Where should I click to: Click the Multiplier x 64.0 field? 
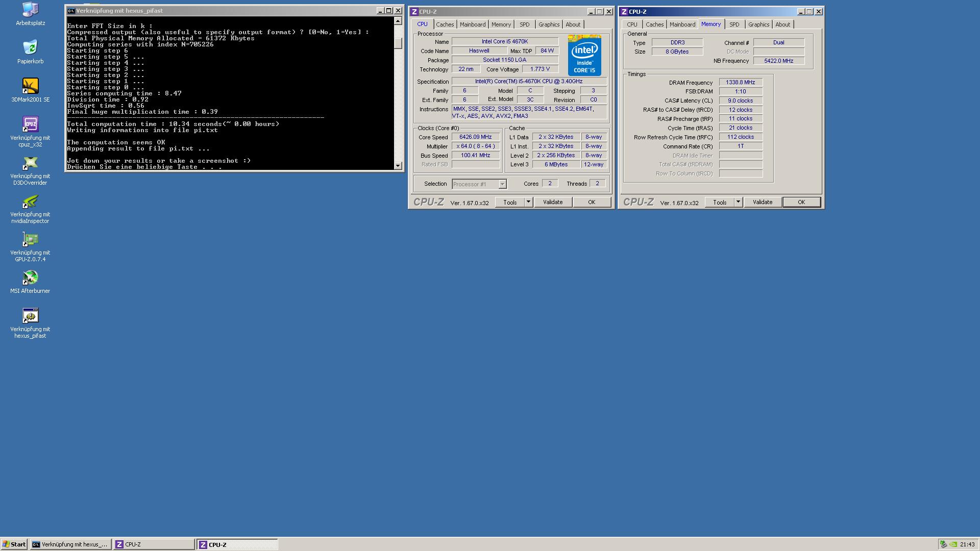[476, 146]
